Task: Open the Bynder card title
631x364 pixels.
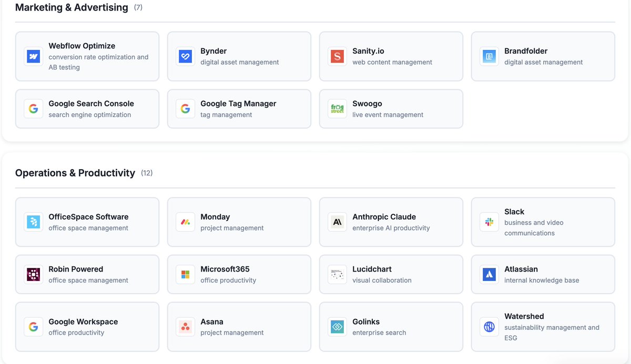Action: tap(213, 51)
